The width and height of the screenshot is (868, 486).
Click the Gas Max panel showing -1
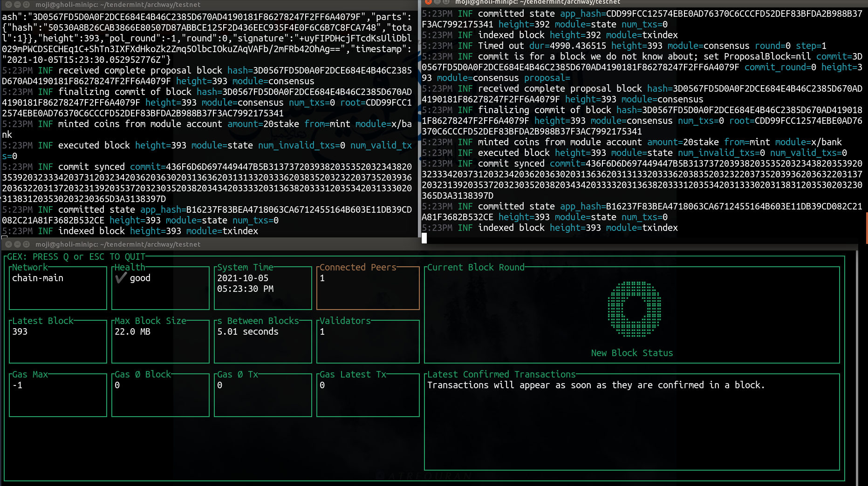[58, 395]
